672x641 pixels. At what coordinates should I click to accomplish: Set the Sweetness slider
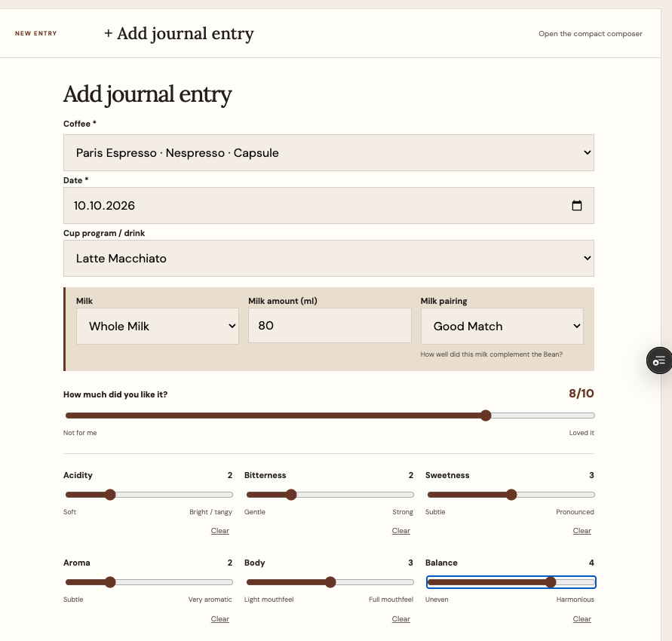[511, 495]
